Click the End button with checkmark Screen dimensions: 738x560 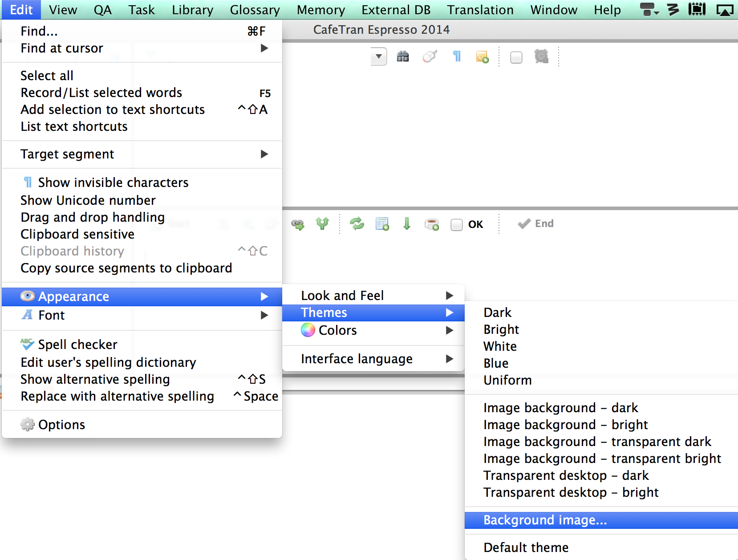point(536,223)
